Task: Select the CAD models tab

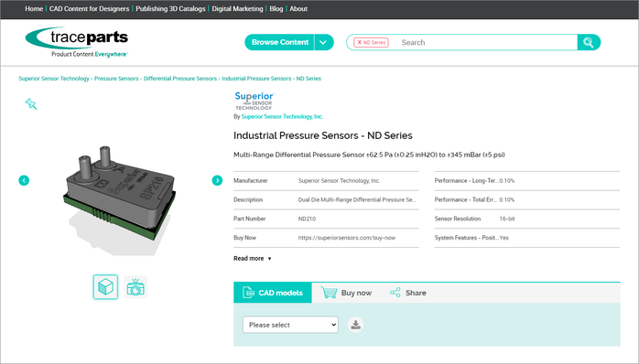Action: [273, 293]
